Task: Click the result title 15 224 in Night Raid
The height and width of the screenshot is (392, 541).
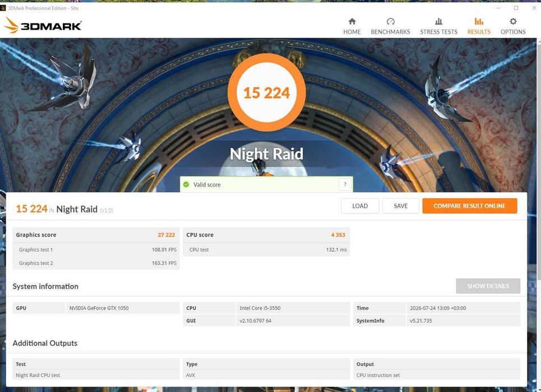Action: 64,209
